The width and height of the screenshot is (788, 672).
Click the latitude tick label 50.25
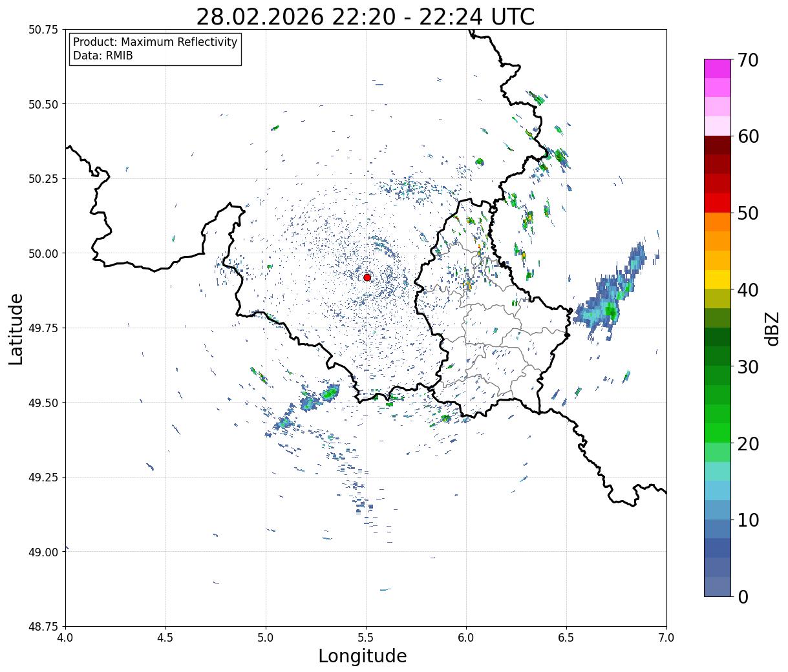click(x=43, y=179)
